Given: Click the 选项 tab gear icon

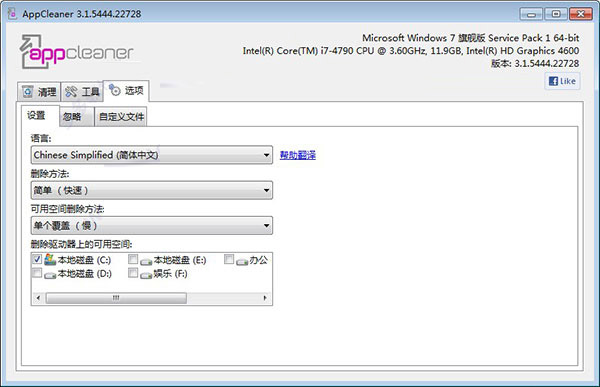Looking at the screenshot, I should [115, 90].
